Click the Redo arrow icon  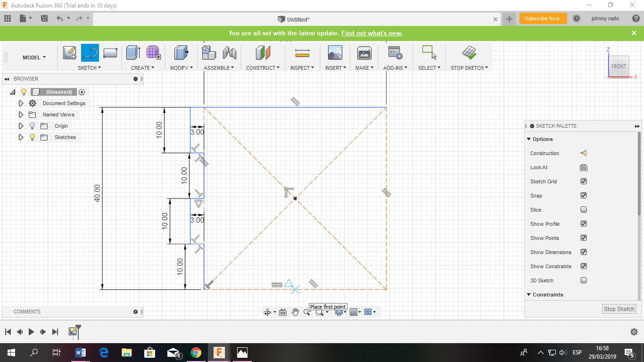click(79, 19)
